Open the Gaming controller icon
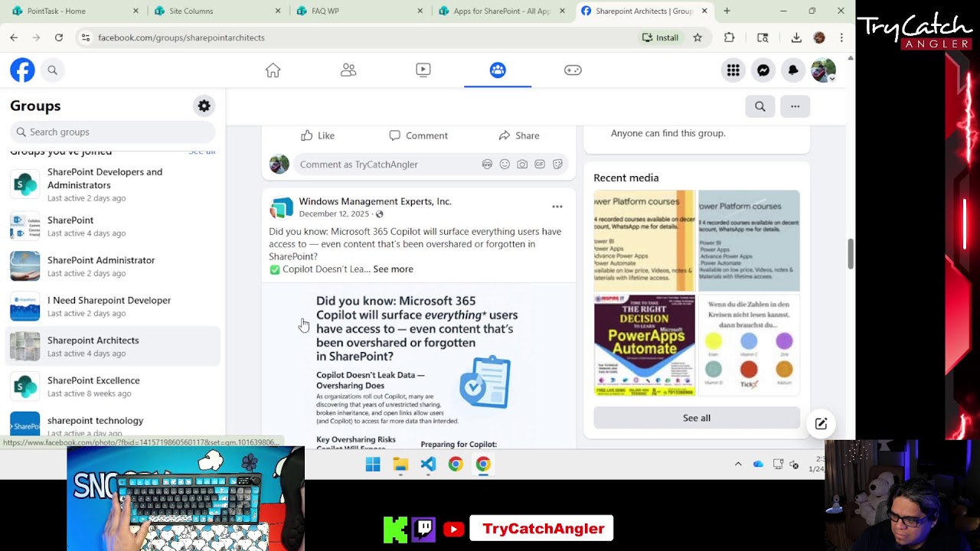 573,70
